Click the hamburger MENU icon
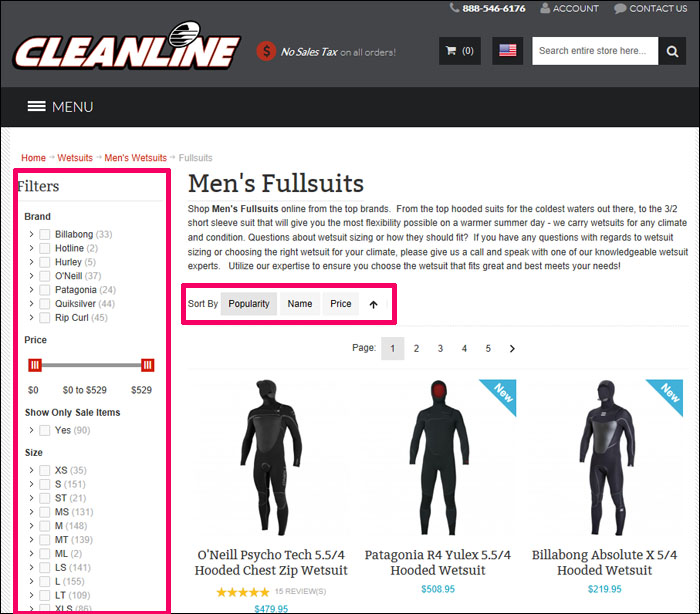The width and height of the screenshot is (700, 614). 37,106
